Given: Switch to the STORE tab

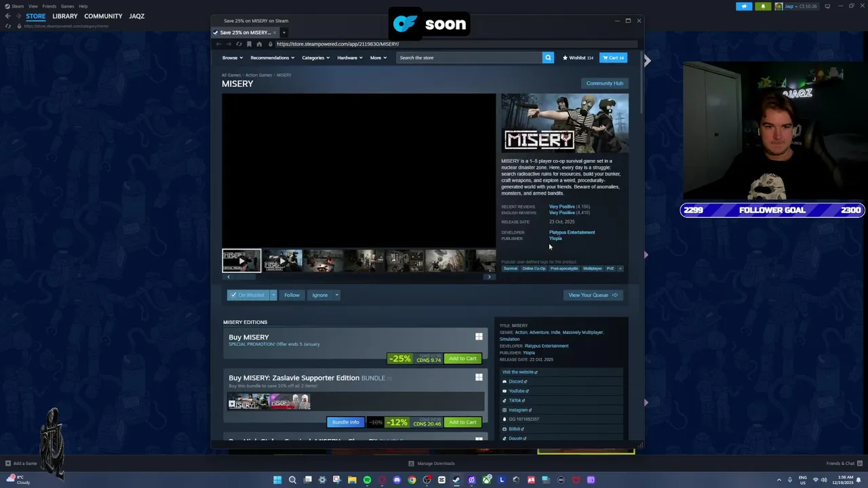Looking at the screenshot, I should (x=36, y=16).
